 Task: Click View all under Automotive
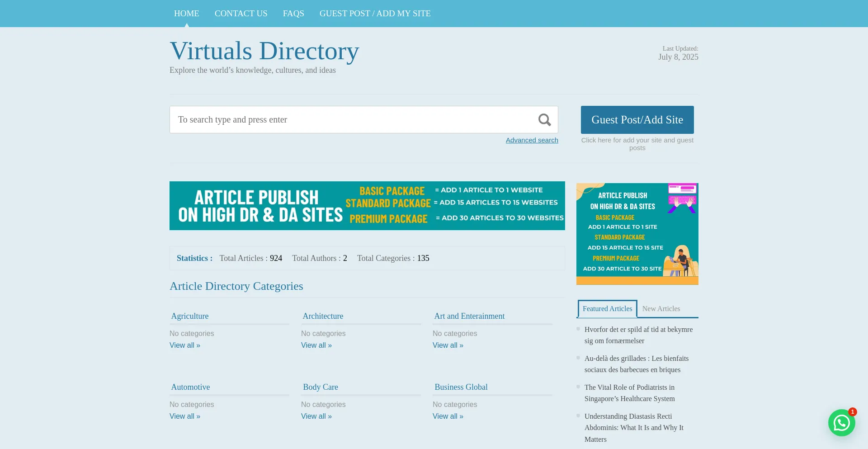[185, 416]
